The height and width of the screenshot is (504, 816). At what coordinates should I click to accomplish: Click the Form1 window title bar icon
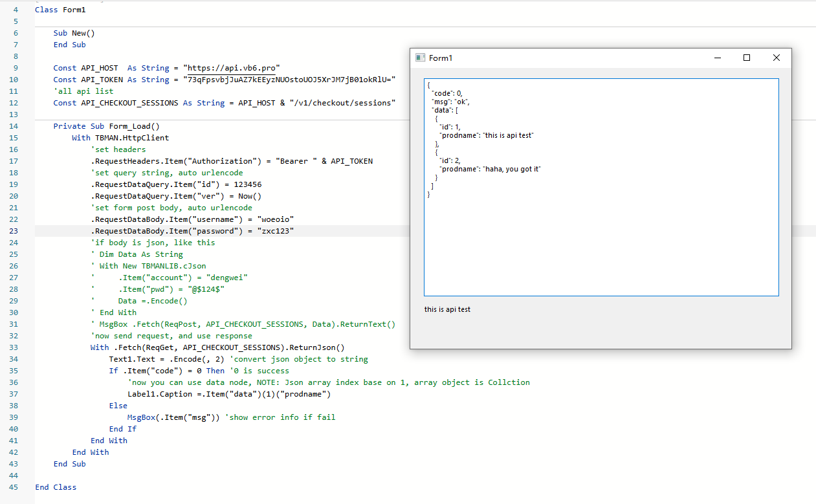tap(419, 58)
